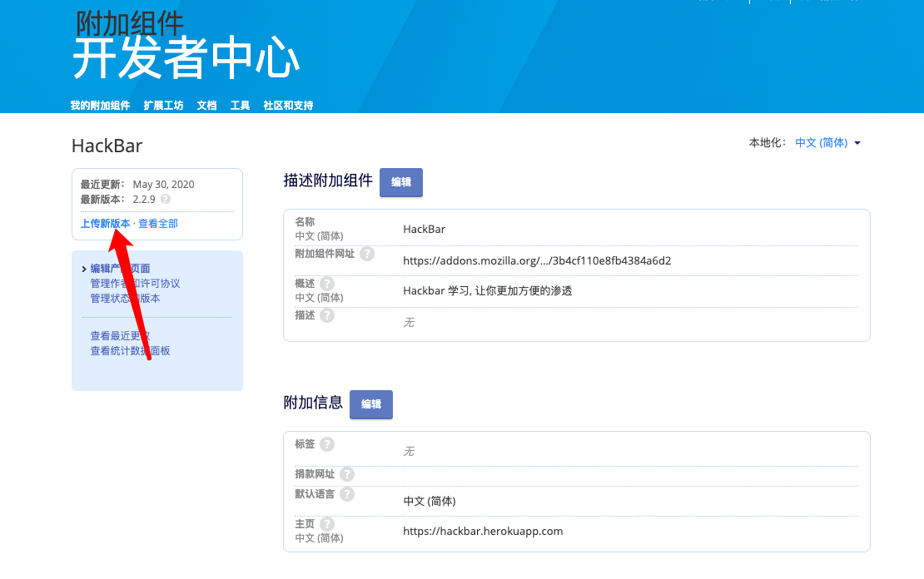Screen dimensions: 924x579
Task: Click the homepage value https://hackbar.herokuapp.com
Action: (483, 532)
